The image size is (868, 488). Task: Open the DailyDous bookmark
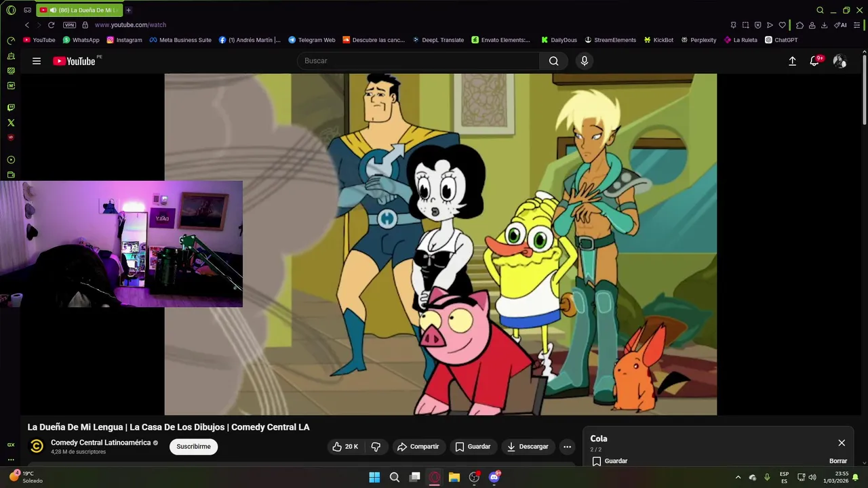tap(559, 40)
